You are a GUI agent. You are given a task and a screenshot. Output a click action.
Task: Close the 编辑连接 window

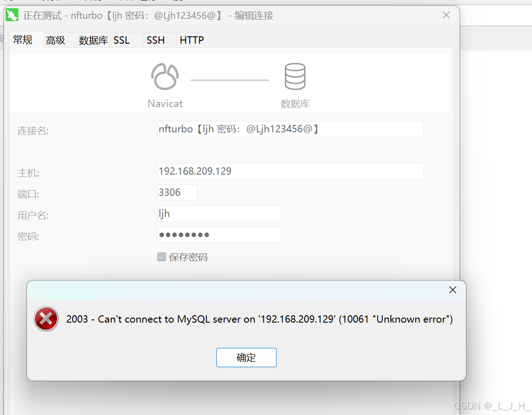[446, 15]
